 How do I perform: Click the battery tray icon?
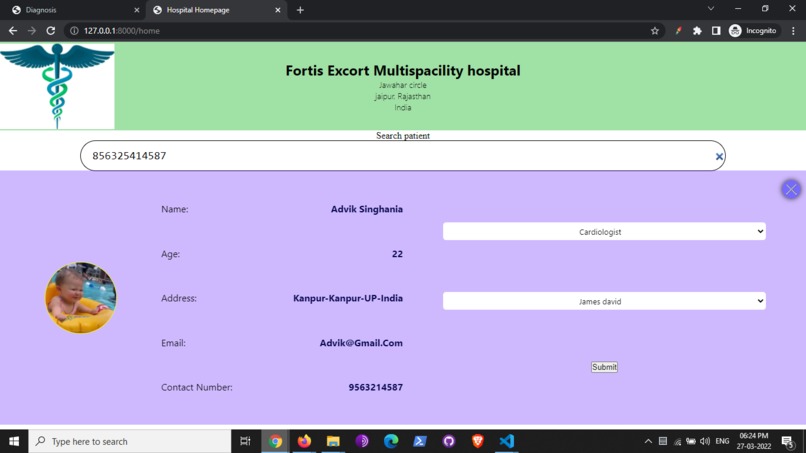point(691,441)
